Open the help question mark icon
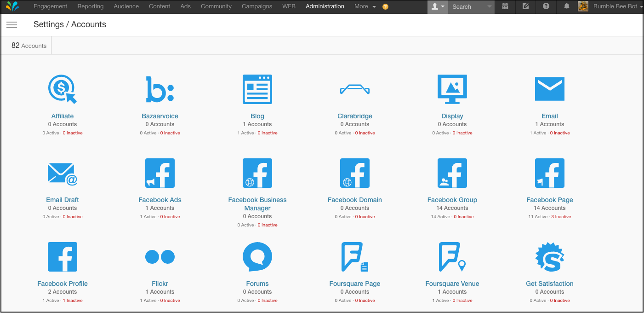Screen dimensions: 644x313 pos(546,6)
